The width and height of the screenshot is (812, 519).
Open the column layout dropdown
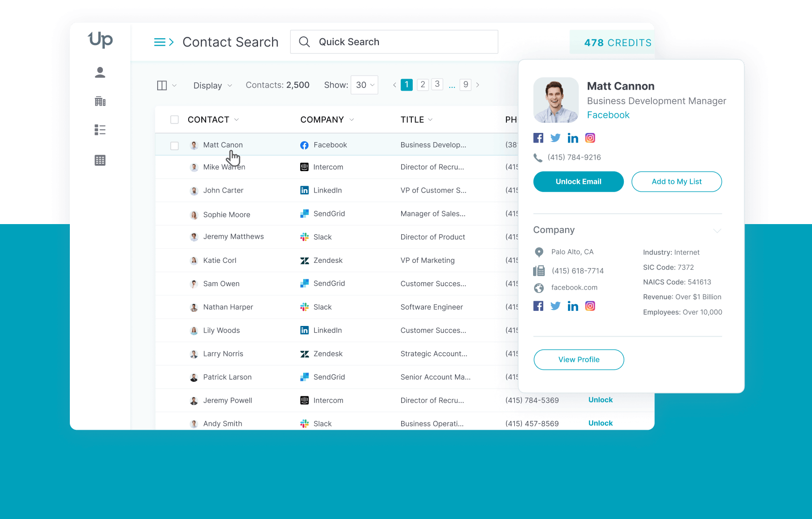click(x=166, y=85)
